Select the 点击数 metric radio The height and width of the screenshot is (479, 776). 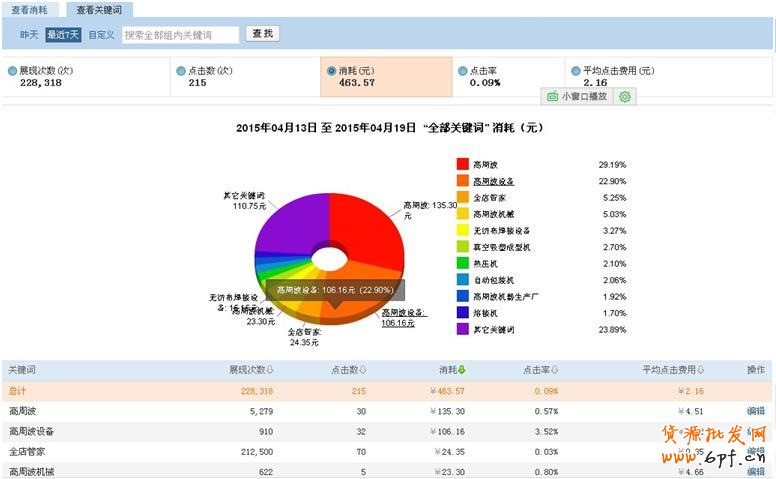181,71
